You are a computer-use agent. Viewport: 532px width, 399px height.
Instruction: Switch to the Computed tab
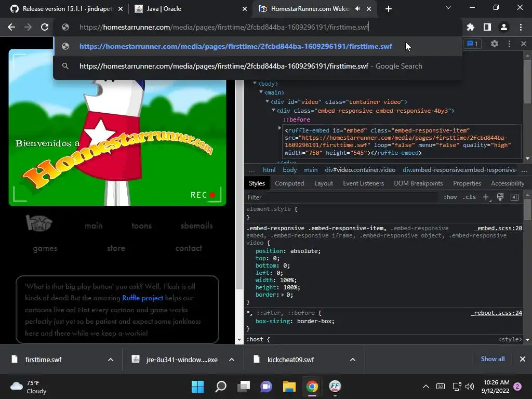tap(289, 183)
